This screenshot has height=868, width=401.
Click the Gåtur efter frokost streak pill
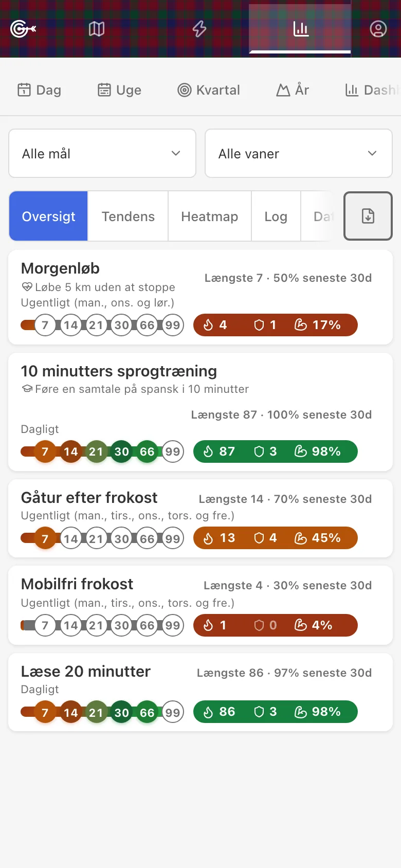tap(276, 538)
